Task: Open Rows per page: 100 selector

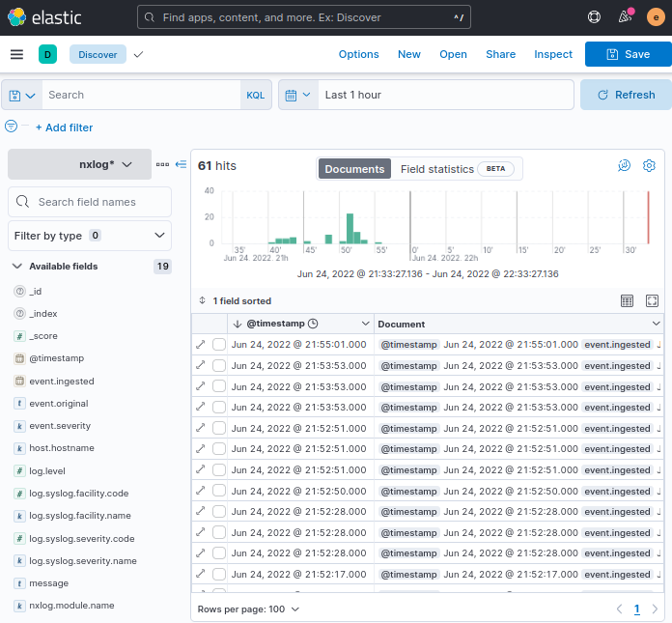Action: tap(248, 609)
